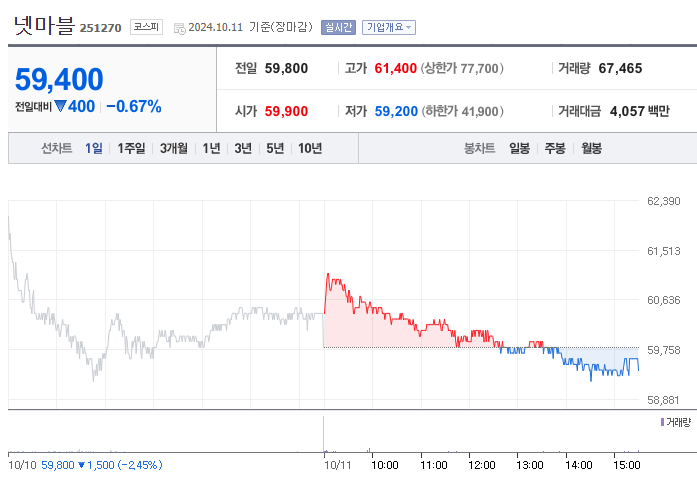Click the blue down-triangle next to 400

[x=60, y=106]
